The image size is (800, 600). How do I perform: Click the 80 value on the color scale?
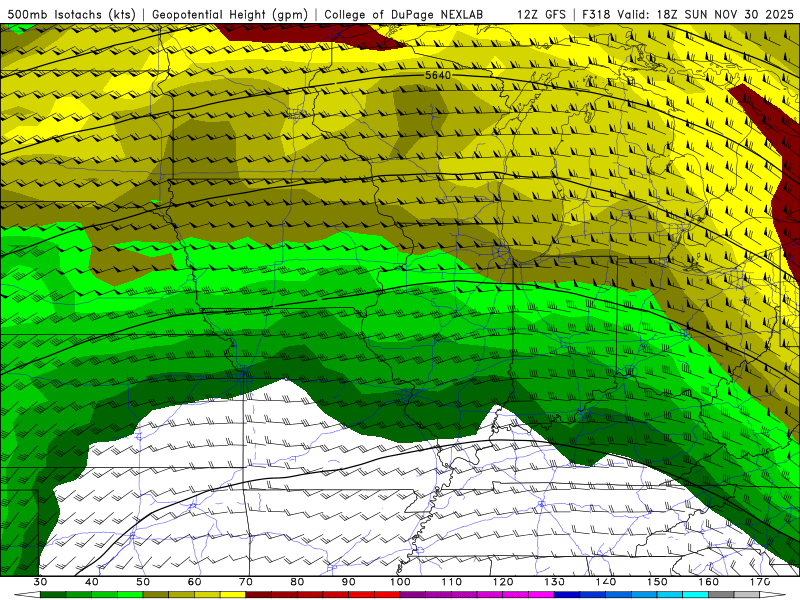tap(297, 582)
